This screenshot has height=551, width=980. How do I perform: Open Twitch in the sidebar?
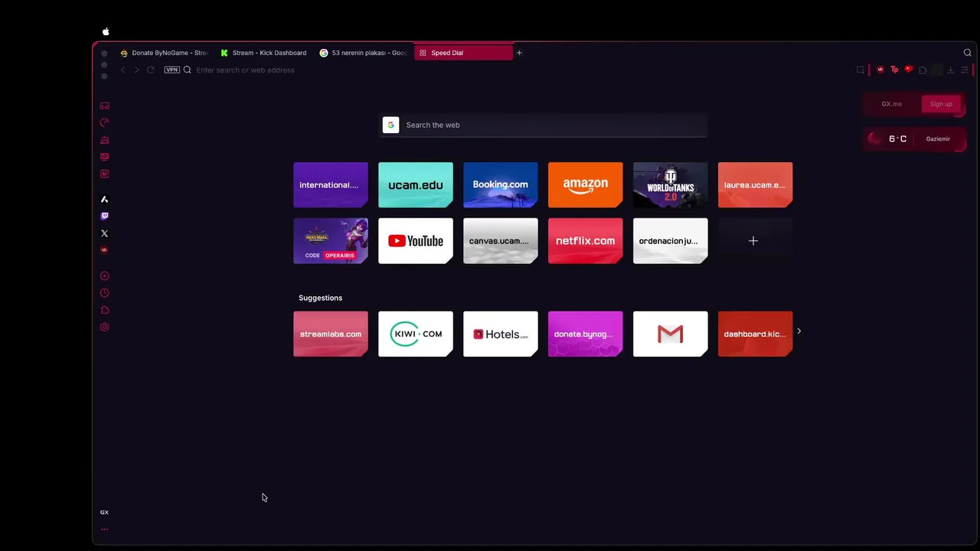click(x=105, y=217)
